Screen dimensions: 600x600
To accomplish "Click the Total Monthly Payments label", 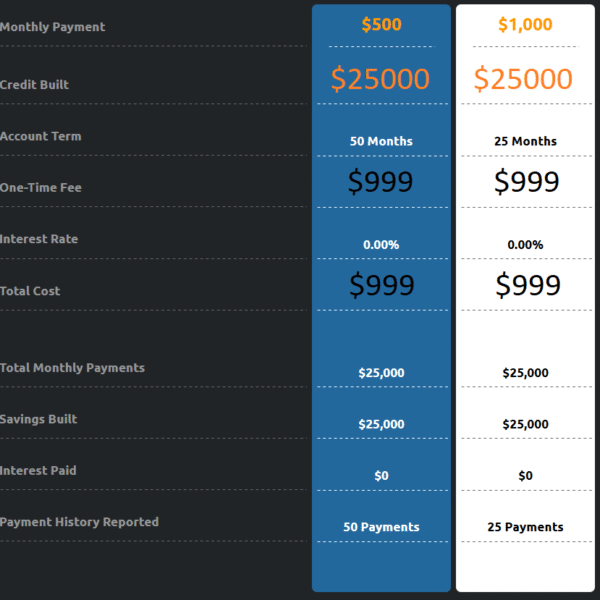I will coord(72,368).
